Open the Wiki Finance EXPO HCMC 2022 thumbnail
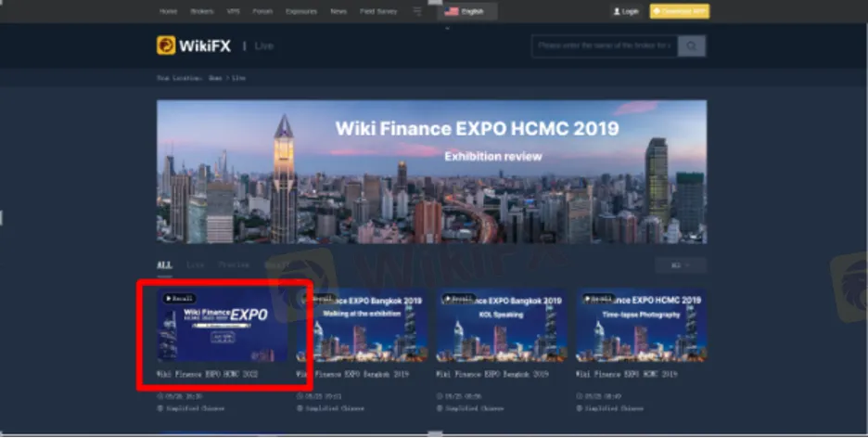The width and height of the screenshot is (868, 438). click(223, 328)
